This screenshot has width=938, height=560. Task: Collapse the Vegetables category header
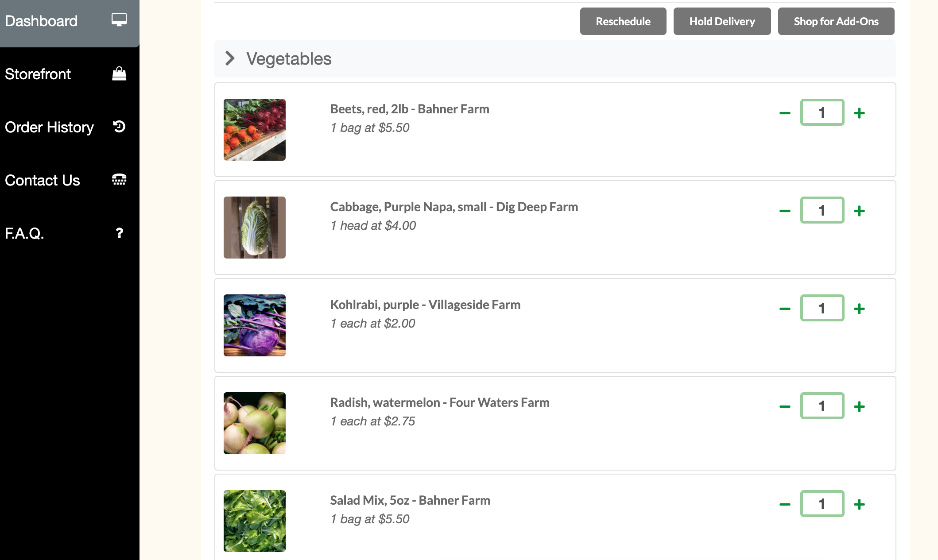[289, 58]
